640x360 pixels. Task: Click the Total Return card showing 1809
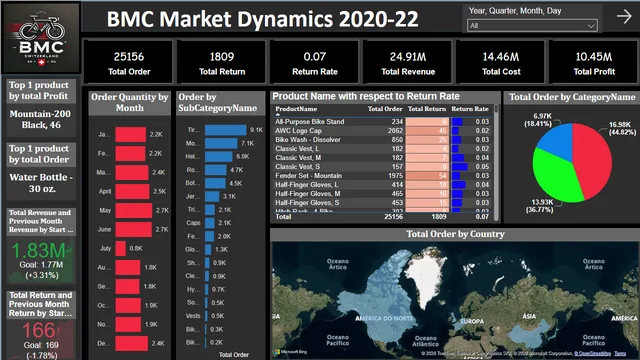pyautogui.click(x=222, y=62)
